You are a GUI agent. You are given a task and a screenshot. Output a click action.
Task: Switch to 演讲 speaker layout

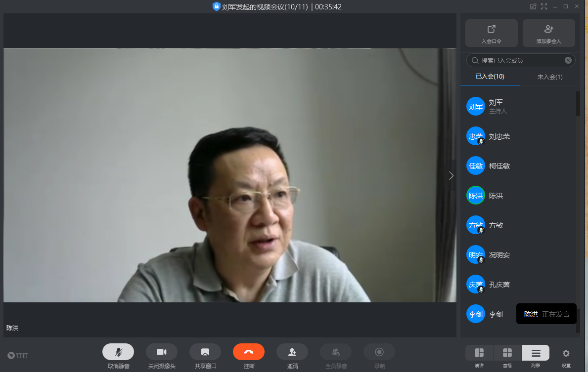(x=479, y=353)
